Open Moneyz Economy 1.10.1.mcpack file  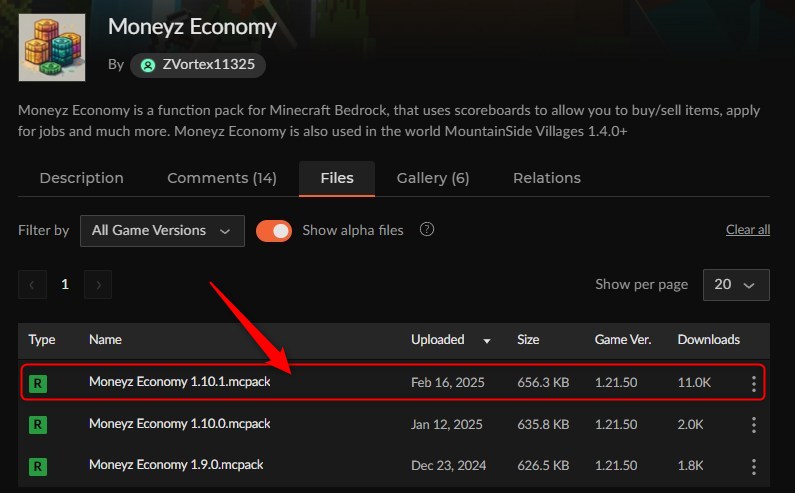coord(179,382)
